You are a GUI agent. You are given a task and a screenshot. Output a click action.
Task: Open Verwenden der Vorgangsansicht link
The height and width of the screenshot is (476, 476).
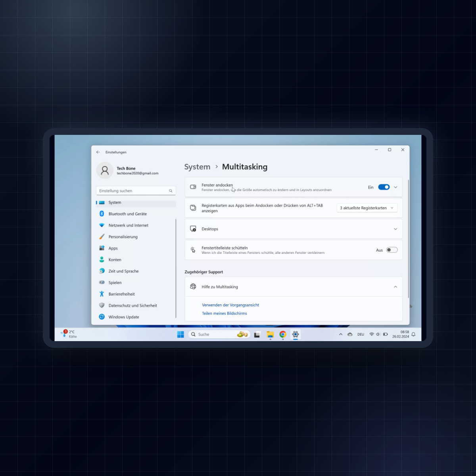tap(230, 305)
